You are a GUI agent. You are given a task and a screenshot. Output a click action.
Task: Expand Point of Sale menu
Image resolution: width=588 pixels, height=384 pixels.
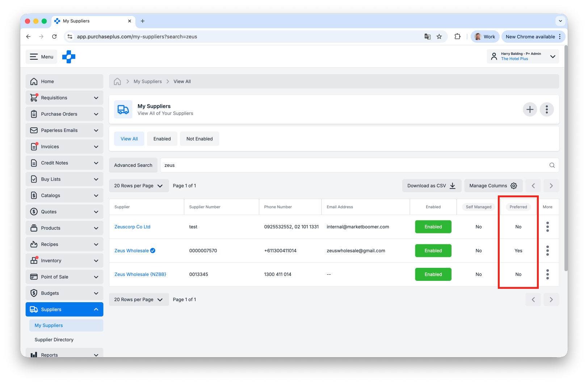(64, 277)
